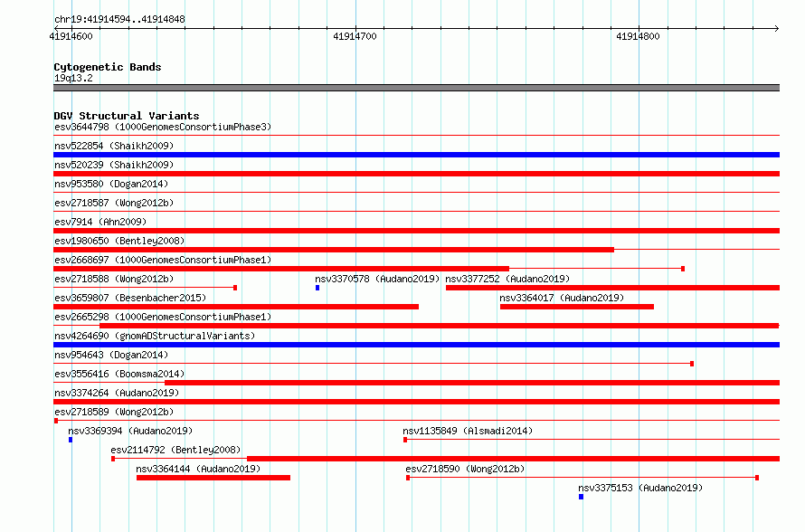Image resolution: width=805 pixels, height=532 pixels.
Task: Click the right end marker of esv2718590
Action: (757, 478)
